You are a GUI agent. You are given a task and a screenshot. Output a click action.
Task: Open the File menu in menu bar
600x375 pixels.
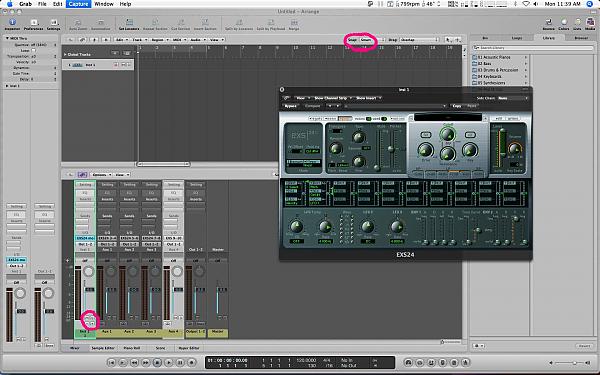(42, 4)
